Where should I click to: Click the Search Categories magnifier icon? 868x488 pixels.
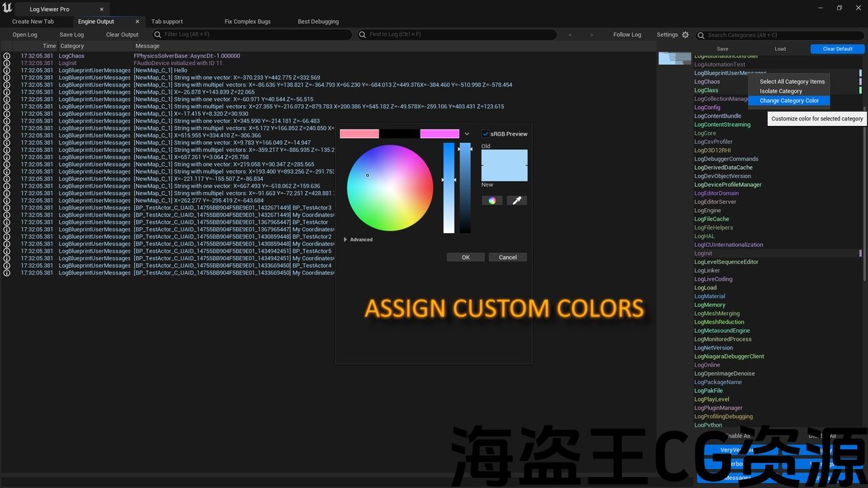pyautogui.click(x=701, y=35)
